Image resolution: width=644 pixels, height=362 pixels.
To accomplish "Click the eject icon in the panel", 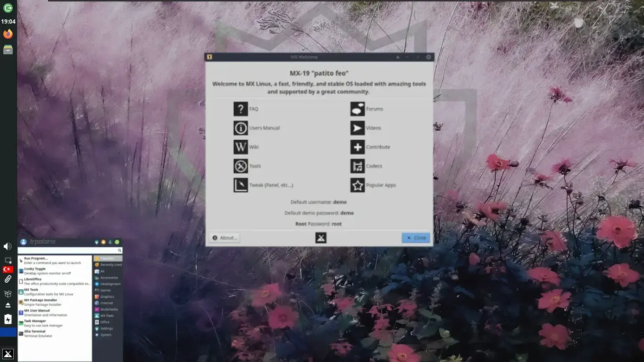I will pyautogui.click(x=8, y=305).
